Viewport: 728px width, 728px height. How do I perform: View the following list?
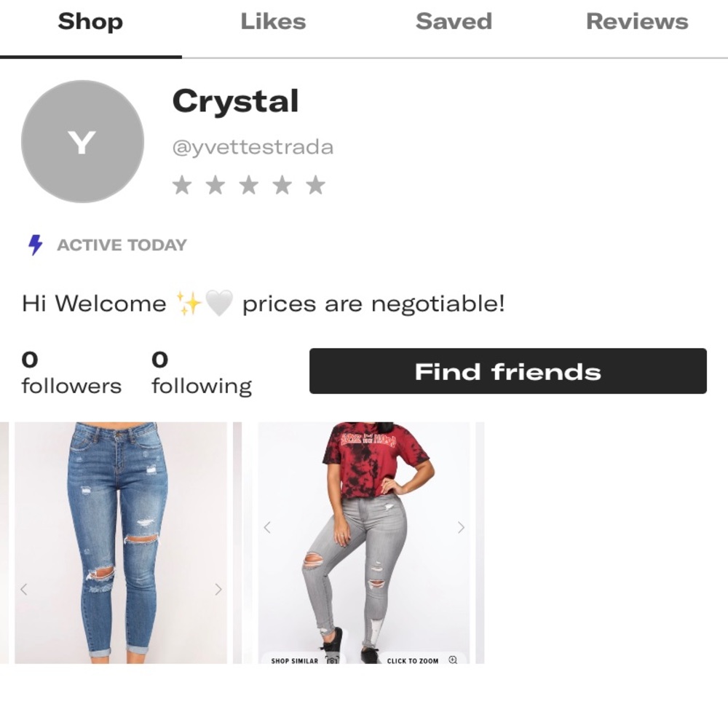201,371
